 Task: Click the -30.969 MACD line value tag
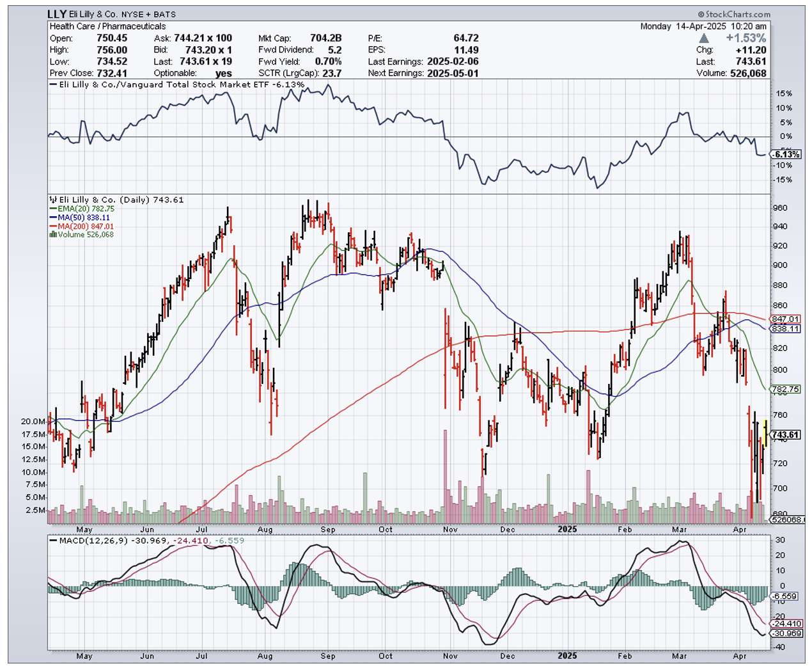coord(786,633)
